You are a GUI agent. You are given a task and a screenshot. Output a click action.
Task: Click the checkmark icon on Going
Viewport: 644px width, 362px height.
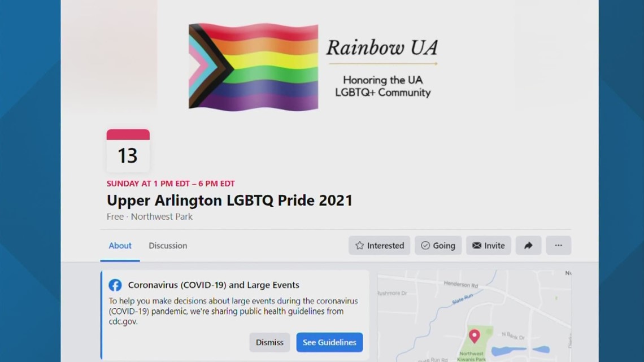pyautogui.click(x=425, y=246)
